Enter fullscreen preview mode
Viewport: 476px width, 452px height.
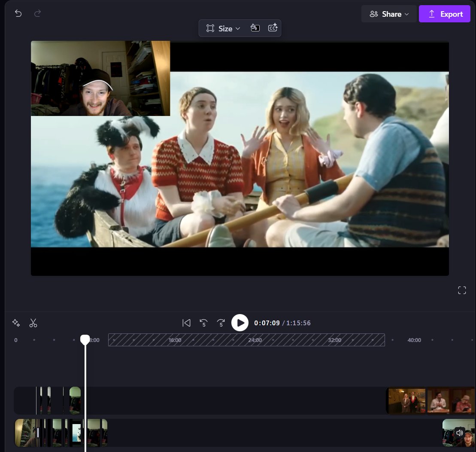pos(462,290)
